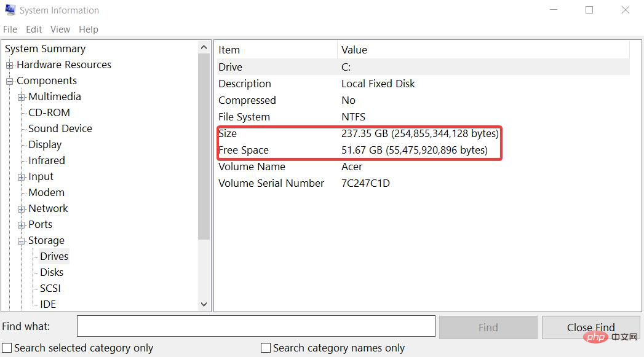Expand the Hardware Resources node
This screenshot has width=644, height=357.
tap(9, 65)
